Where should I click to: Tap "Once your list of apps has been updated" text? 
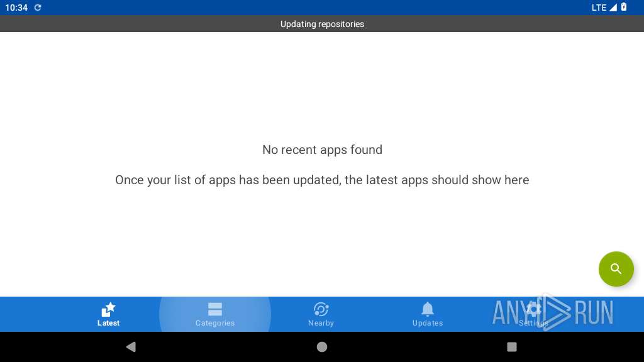click(228, 180)
